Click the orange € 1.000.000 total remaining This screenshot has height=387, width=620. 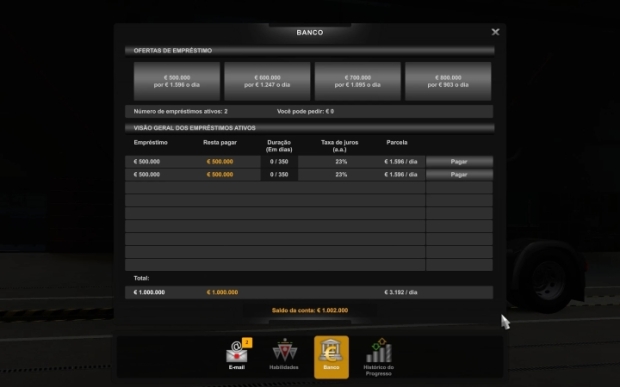[x=222, y=293]
